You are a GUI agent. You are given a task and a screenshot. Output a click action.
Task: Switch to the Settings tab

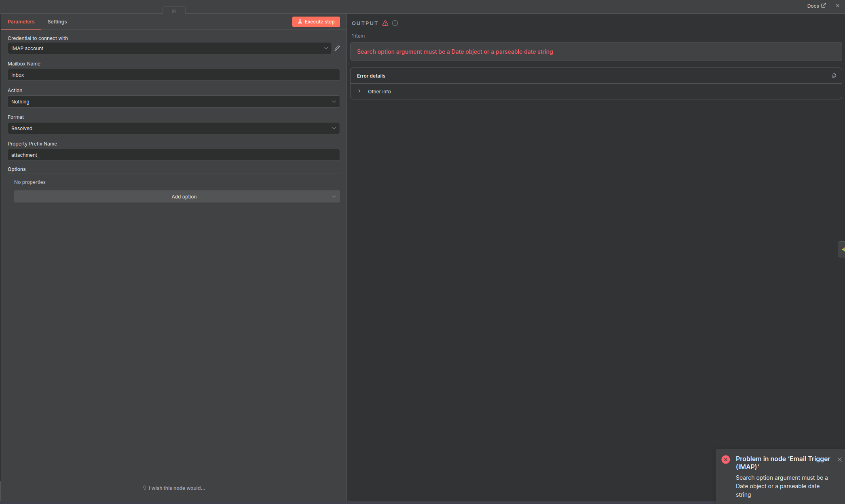(x=57, y=22)
